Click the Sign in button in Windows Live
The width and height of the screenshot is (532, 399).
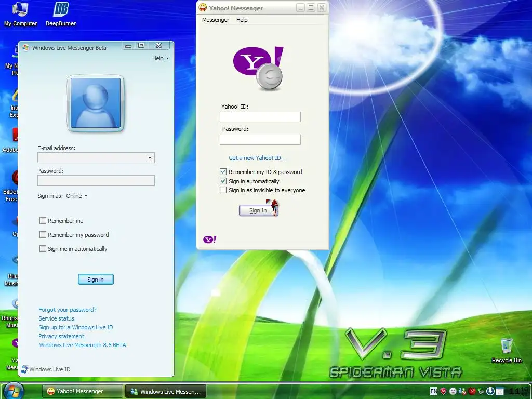(96, 279)
